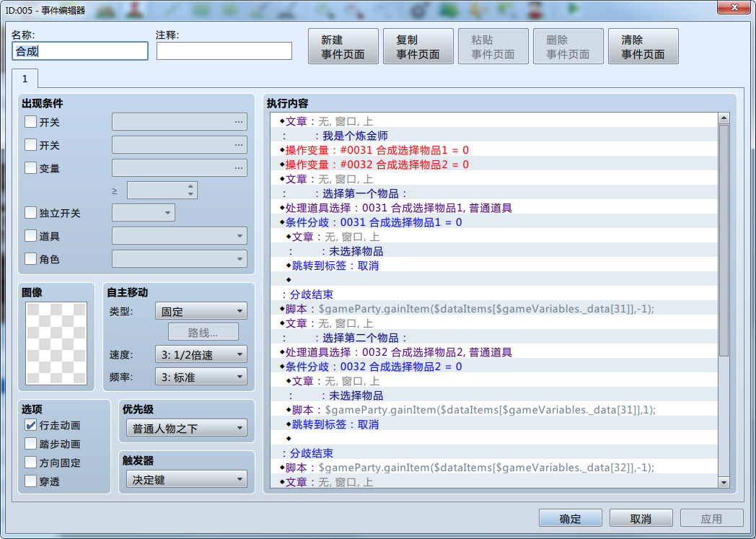
Task: Open the 频率 dropdown set to 标准
Action: pyautogui.click(x=201, y=377)
